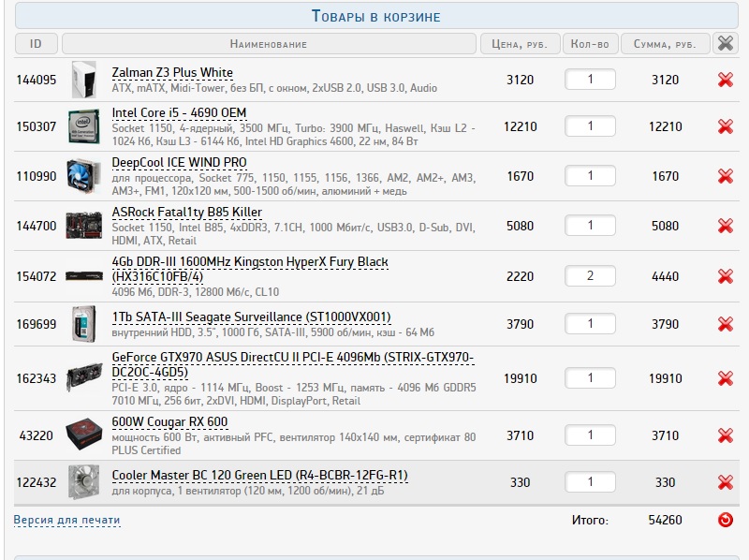Select ID 144095 text
Viewport: 749px width, 560px height.
tap(37, 80)
